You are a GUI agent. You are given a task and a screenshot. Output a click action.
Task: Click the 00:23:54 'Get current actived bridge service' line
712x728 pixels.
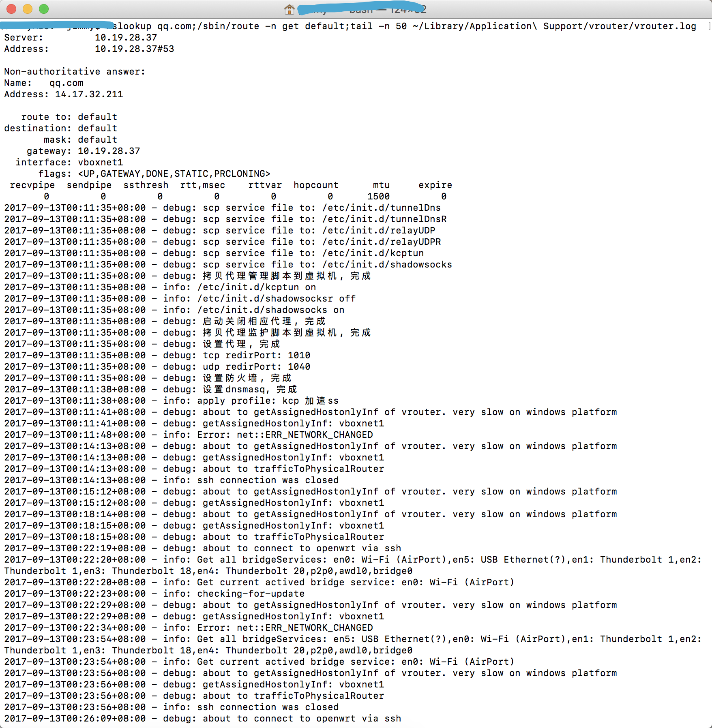(x=259, y=662)
